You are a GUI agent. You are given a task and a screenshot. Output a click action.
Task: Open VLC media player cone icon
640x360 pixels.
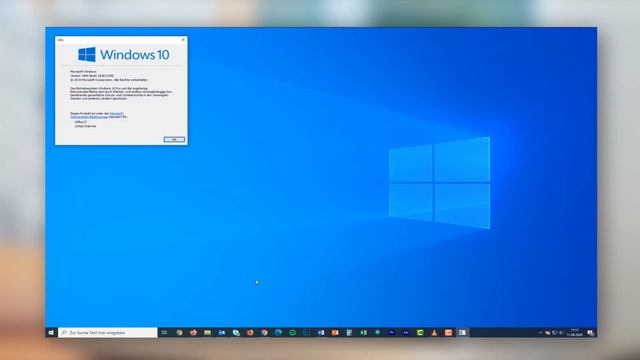click(x=434, y=333)
